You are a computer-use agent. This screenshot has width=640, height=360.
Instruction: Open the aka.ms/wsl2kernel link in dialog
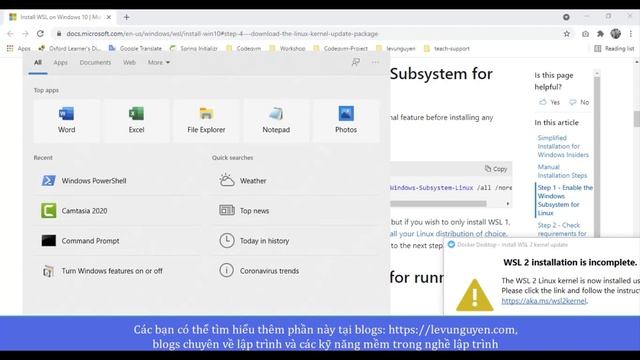coord(544,301)
